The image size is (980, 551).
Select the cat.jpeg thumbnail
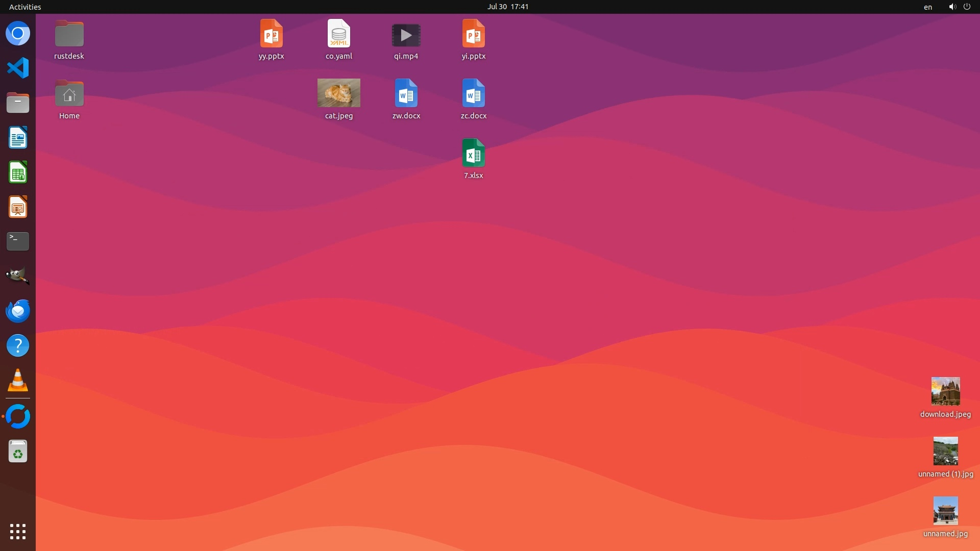pos(339,93)
